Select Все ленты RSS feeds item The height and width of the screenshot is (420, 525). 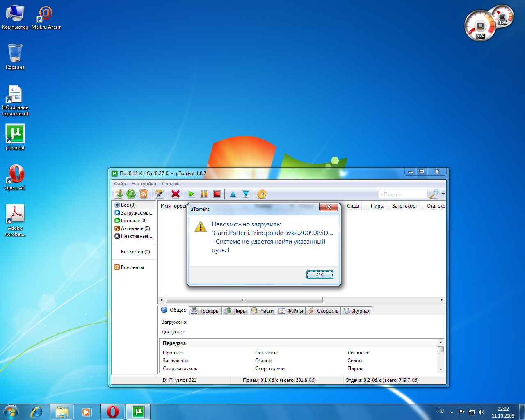point(134,267)
